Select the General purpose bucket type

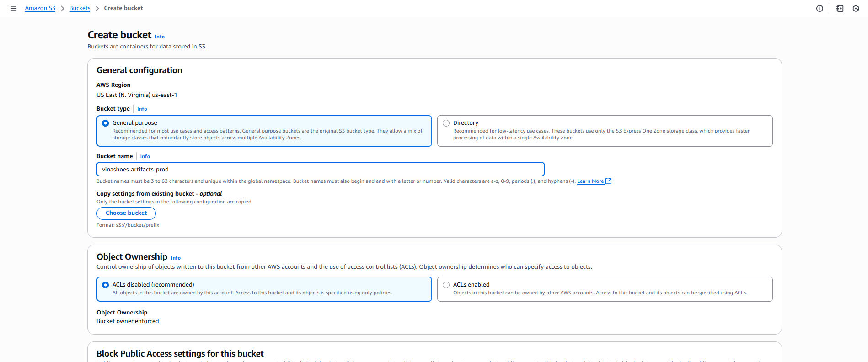click(x=106, y=123)
